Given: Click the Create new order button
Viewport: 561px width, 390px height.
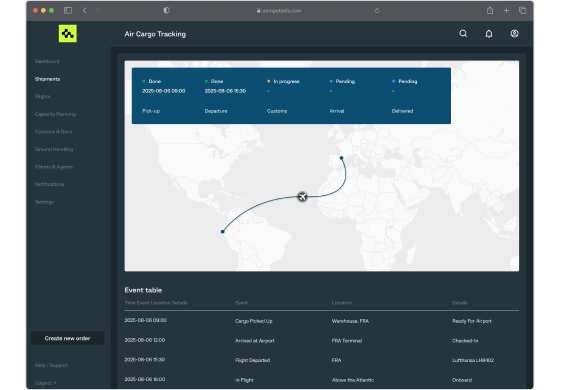Looking at the screenshot, I should point(67,338).
